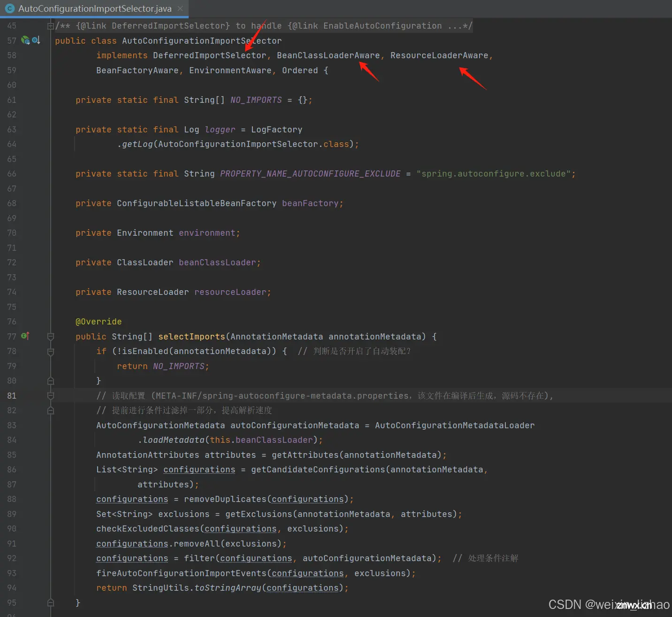The height and width of the screenshot is (617, 672).
Task: Click the BeanClassLoaderAware interface name
Action: click(328, 55)
